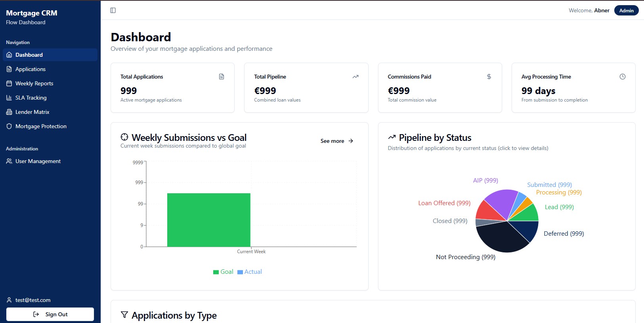Select Lender Matrix in the sidebar
The width and height of the screenshot is (644, 323).
click(x=32, y=112)
